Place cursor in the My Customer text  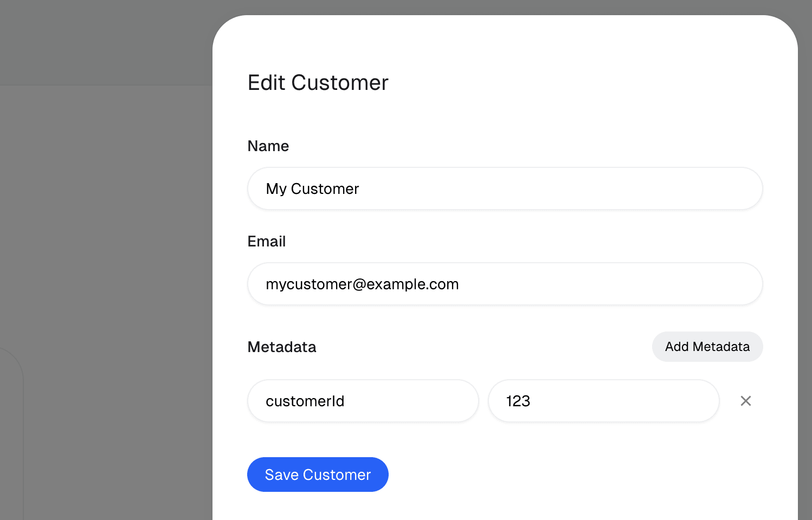(313, 188)
